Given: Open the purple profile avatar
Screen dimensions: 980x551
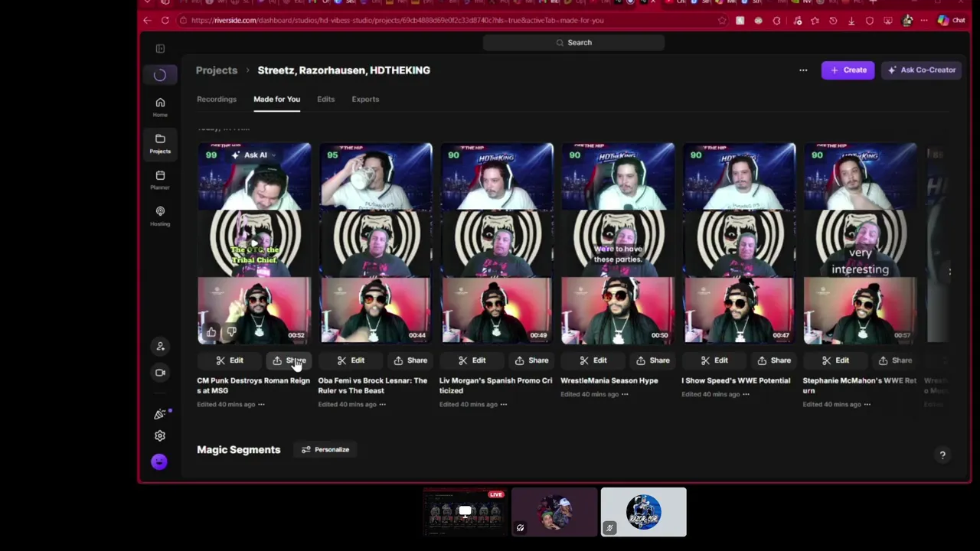Looking at the screenshot, I should click(x=159, y=461).
